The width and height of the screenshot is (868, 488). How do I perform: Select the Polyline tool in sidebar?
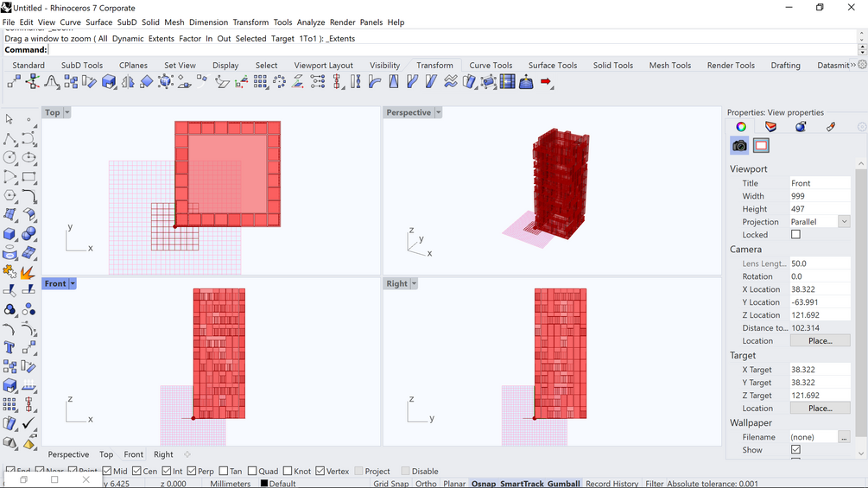tap(10, 138)
